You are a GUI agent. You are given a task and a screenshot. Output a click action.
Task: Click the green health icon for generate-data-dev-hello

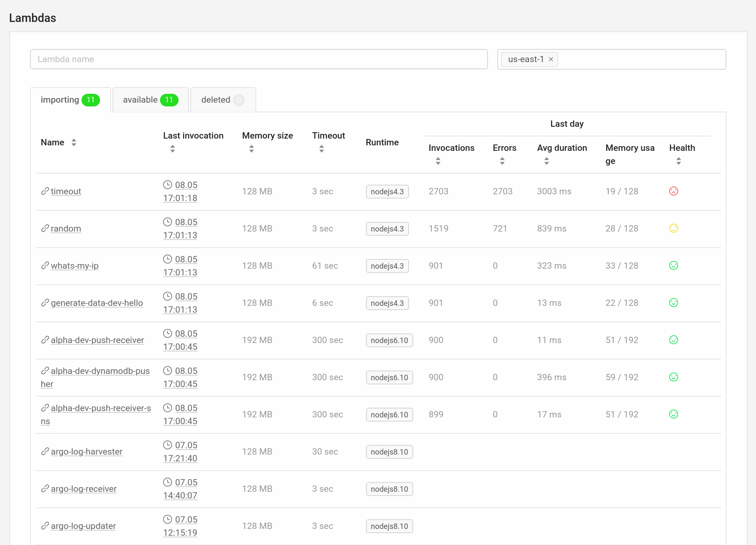click(674, 302)
